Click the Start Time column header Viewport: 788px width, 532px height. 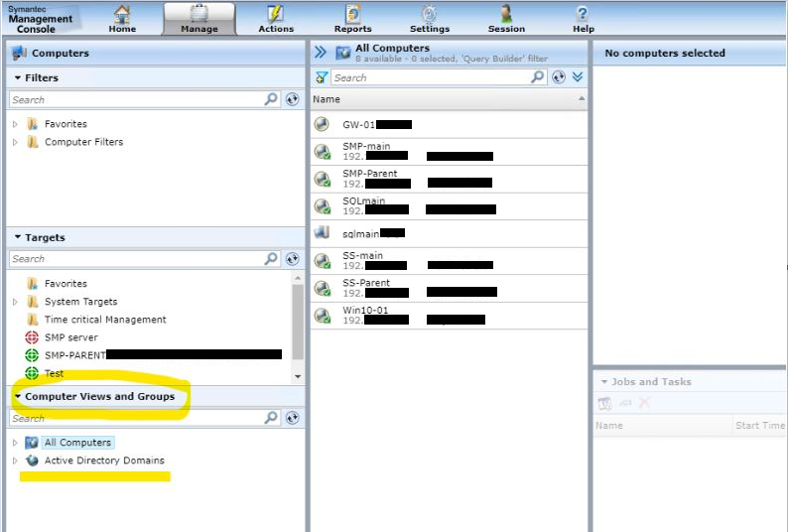tap(760, 426)
